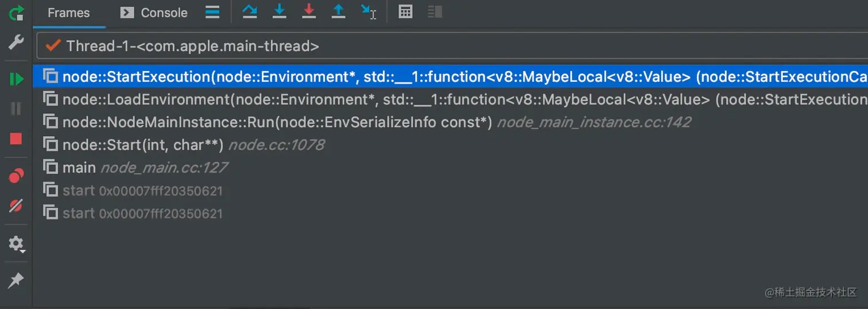Click the Step Over arrow
868x309 pixels.
click(x=250, y=12)
